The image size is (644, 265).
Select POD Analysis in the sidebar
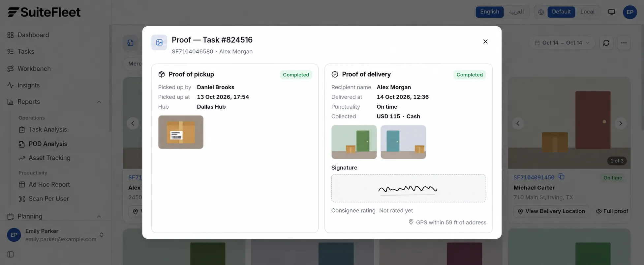click(47, 144)
